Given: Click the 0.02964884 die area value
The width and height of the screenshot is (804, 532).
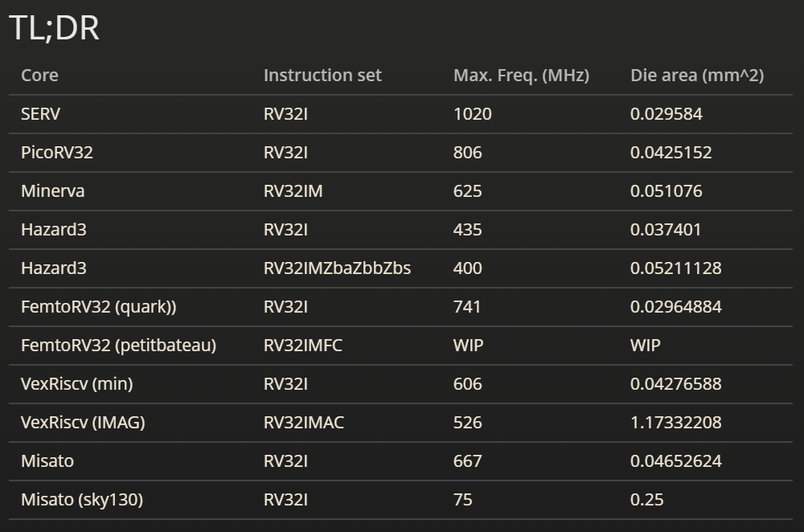Looking at the screenshot, I should click(676, 306).
